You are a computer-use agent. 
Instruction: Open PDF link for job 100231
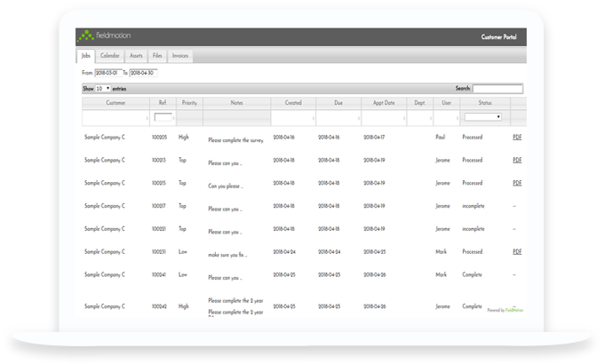517,251
